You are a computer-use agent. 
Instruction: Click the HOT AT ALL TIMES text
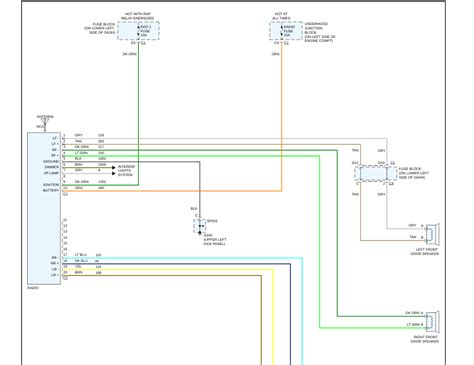tap(281, 16)
